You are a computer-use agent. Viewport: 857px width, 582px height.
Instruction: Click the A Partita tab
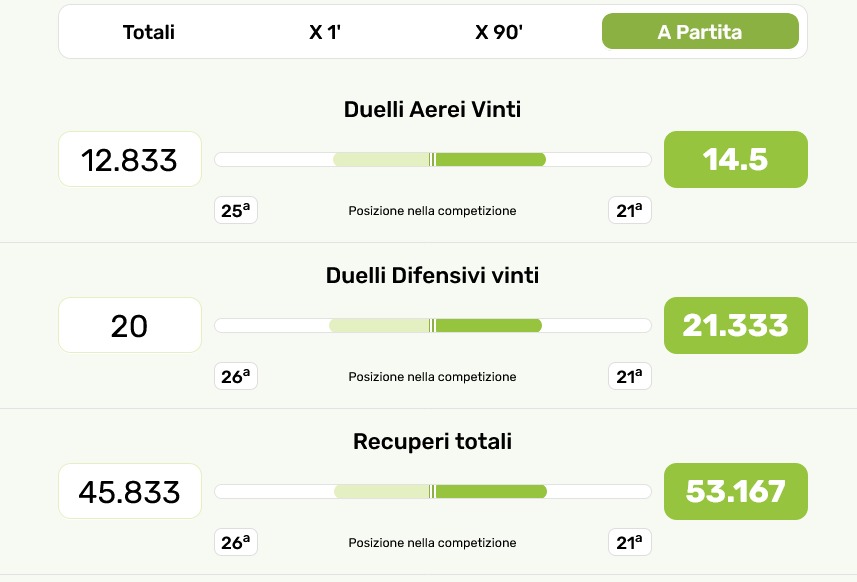pyautogui.click(x=699, y=32)
